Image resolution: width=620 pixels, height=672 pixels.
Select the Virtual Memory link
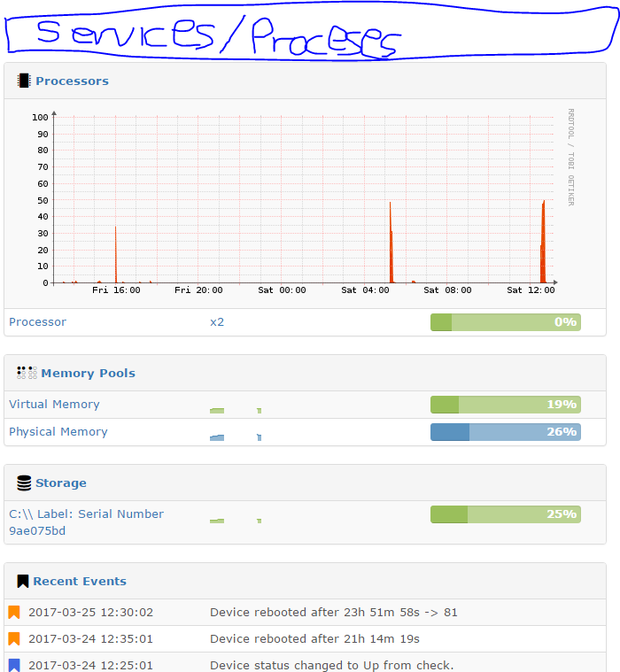click(x=54, y=404)
